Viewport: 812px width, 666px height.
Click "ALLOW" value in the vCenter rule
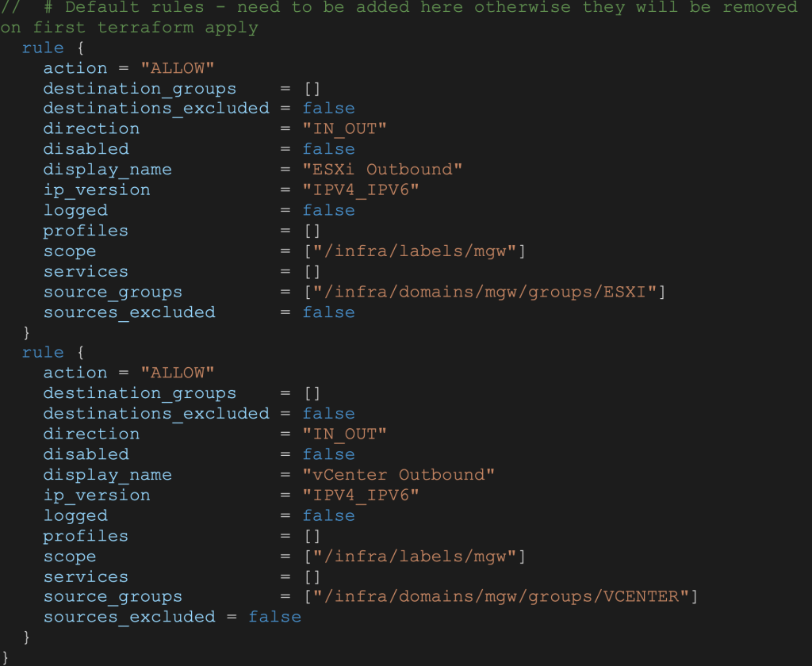[x=178, y=373]
